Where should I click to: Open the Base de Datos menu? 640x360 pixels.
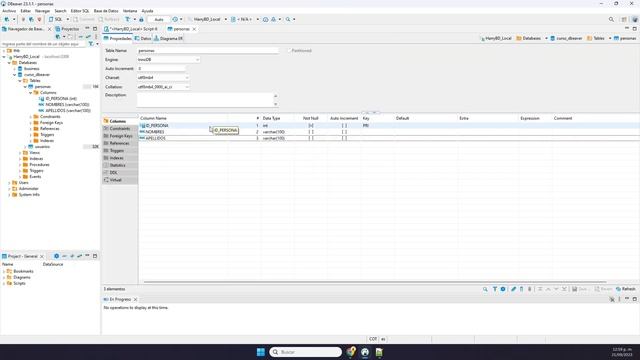click(106, 11)
